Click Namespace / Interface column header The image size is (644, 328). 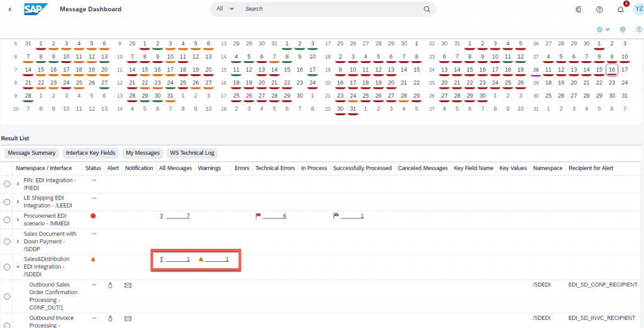tap(43, 168)
